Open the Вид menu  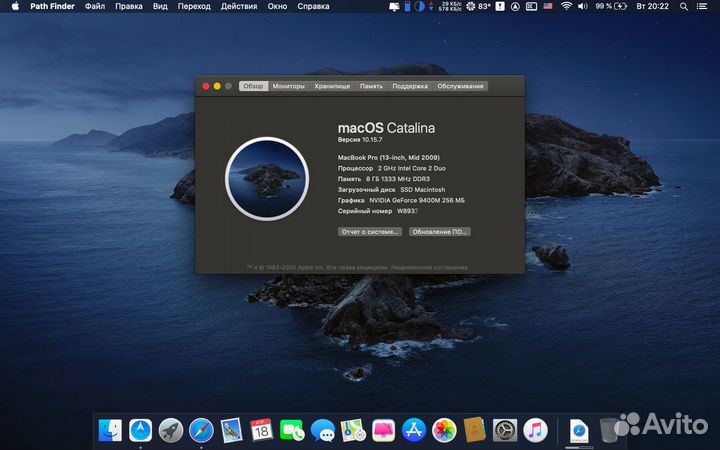(x=160, y=6)
